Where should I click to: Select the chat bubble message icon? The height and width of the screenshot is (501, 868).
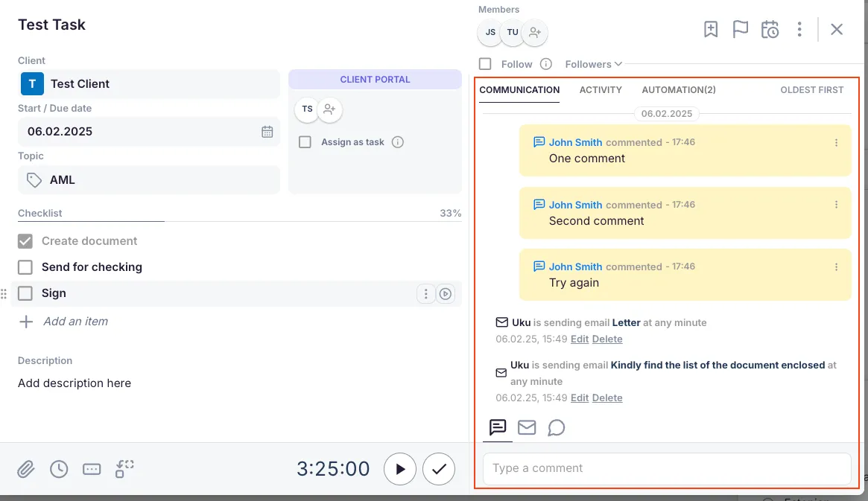point(556,427)
